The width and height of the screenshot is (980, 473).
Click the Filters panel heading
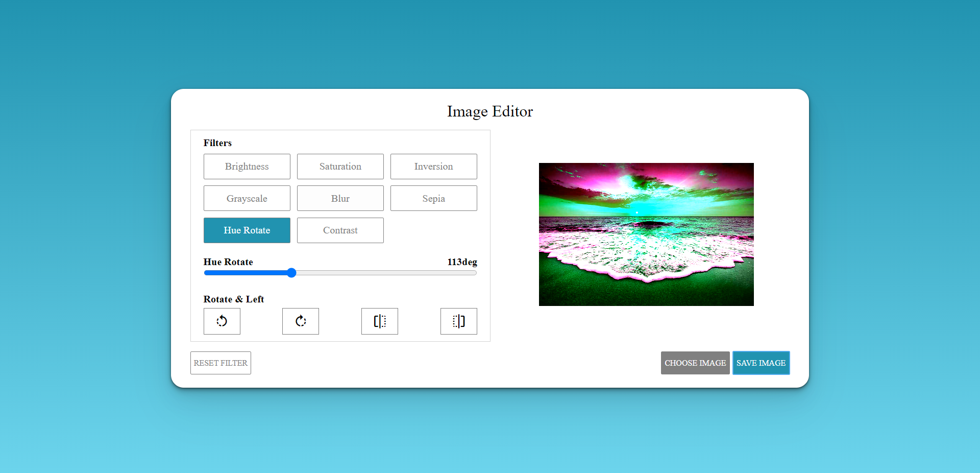(217, 143)
